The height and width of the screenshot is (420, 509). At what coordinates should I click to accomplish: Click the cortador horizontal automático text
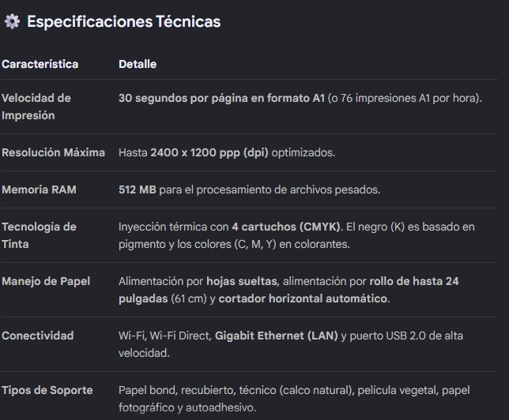[x=303, y=298]
